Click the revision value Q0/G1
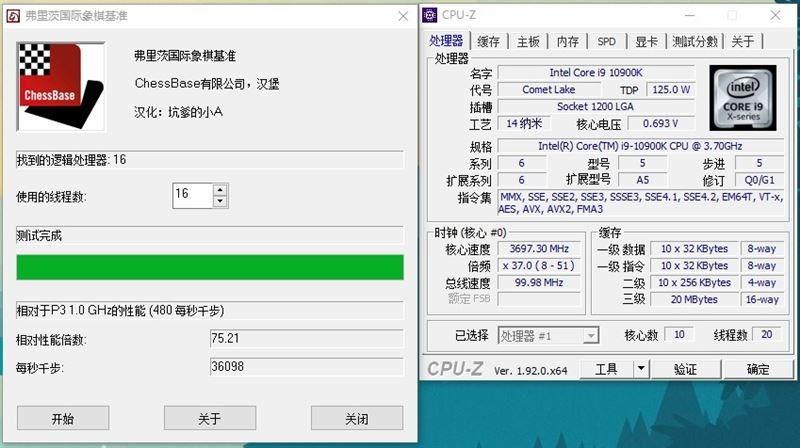 click(x=759, y=180)
